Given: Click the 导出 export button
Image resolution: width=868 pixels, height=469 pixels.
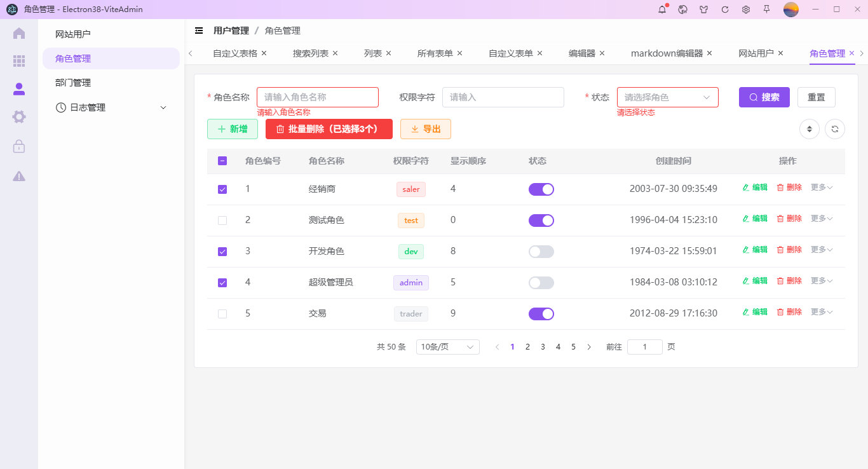Looking at the screenshot, I should [x=425, y=128].
